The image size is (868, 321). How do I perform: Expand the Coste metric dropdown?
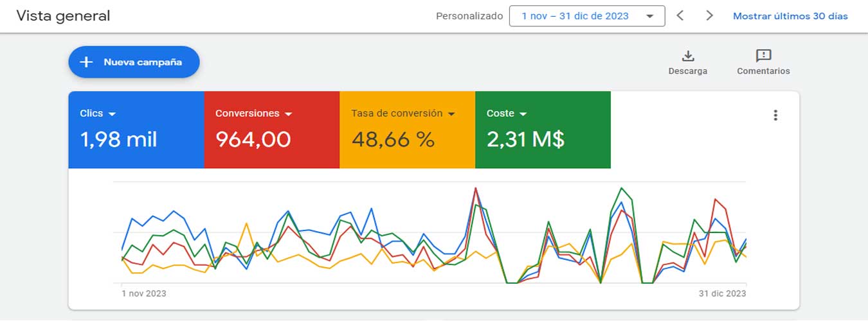coord(523,114)
